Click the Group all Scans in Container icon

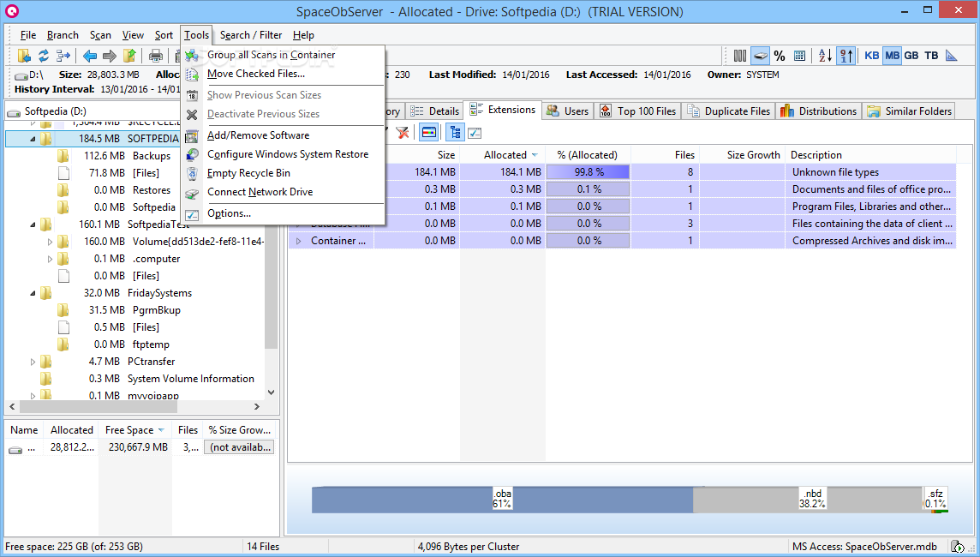(x=193, y=55)
